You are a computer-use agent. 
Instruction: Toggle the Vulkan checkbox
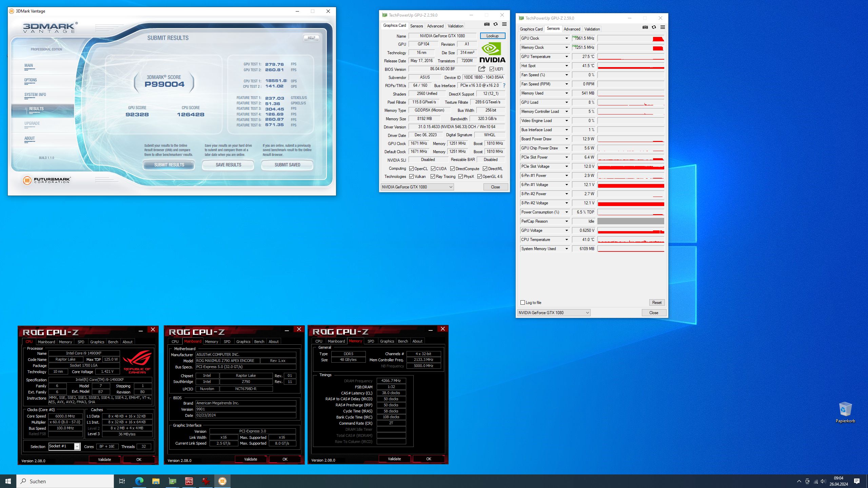411,177
